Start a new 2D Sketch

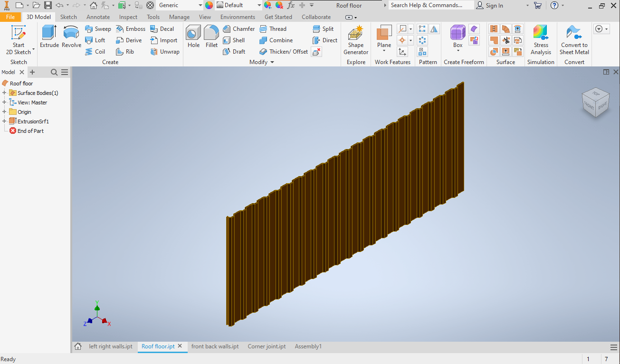pyautogui.click(x=19, y=40)
